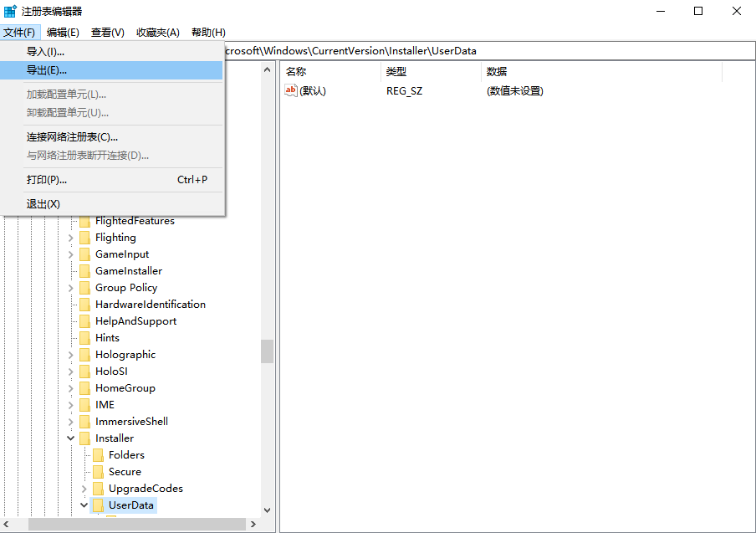Image resolution: width=756 pixels, height=533 pixels.
Task: Click the Secure folder icon
Action: point(98,472)
